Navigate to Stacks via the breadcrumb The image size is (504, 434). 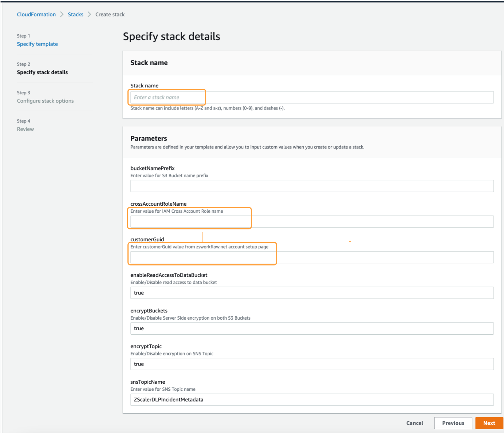[x=75, y=14]
